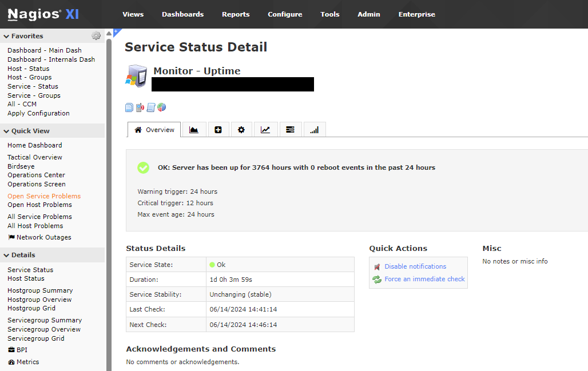
Task: Collapse the Quick View section
Action: pyautogui.click(x=6, y=131)
